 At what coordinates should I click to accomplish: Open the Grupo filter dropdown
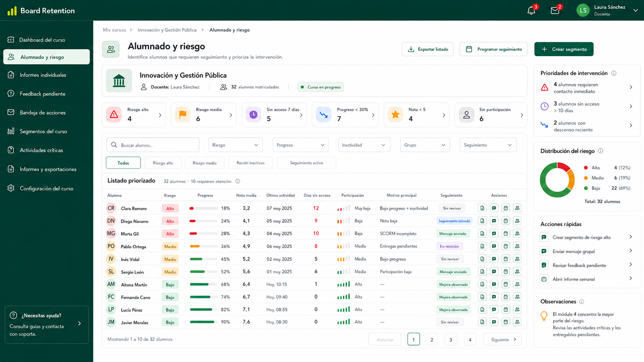point(425,145)
